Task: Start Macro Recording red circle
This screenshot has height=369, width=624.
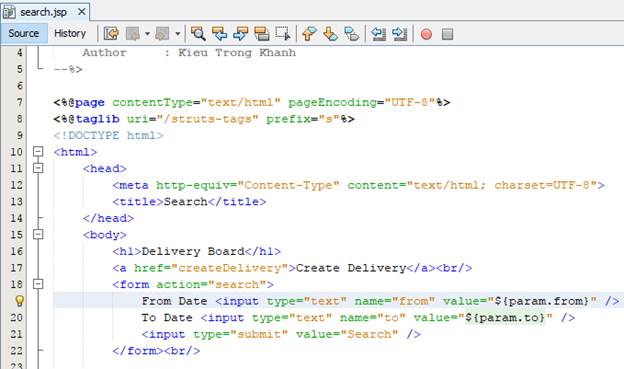Action: point(426,34)
